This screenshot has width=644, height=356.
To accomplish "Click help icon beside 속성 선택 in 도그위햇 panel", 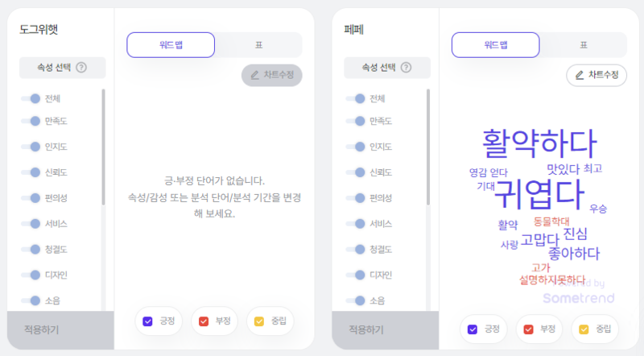I will (81, 68).
